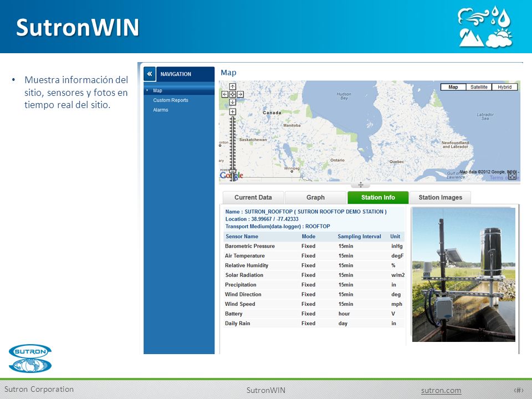The width and height of the screenshot is (532, 399).
Task: Pan the map down with arrow
Action: pos(232,102)
